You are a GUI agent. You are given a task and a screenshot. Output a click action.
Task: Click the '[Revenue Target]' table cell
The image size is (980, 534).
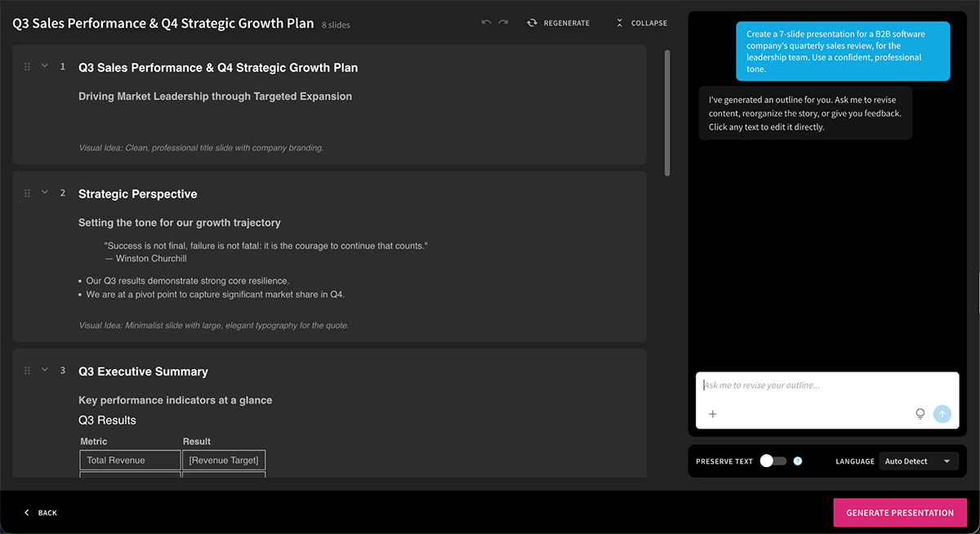(x=224, y=461)
